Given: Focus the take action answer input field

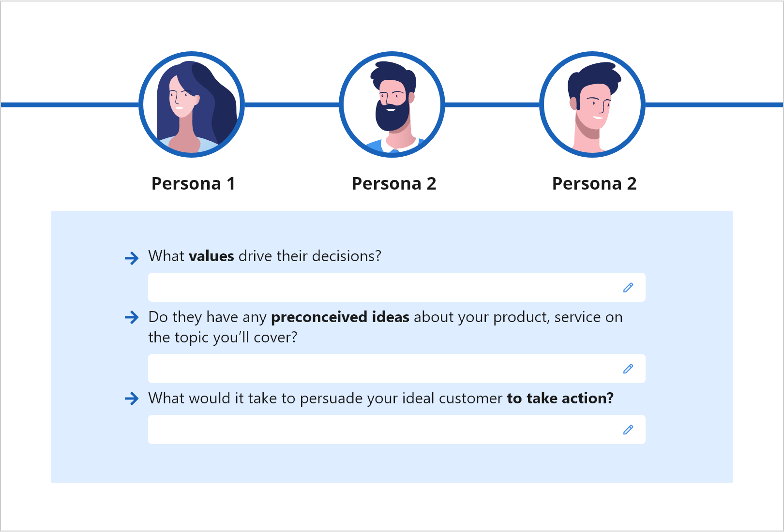Looking at the screenshot, I should click(397, 429).
